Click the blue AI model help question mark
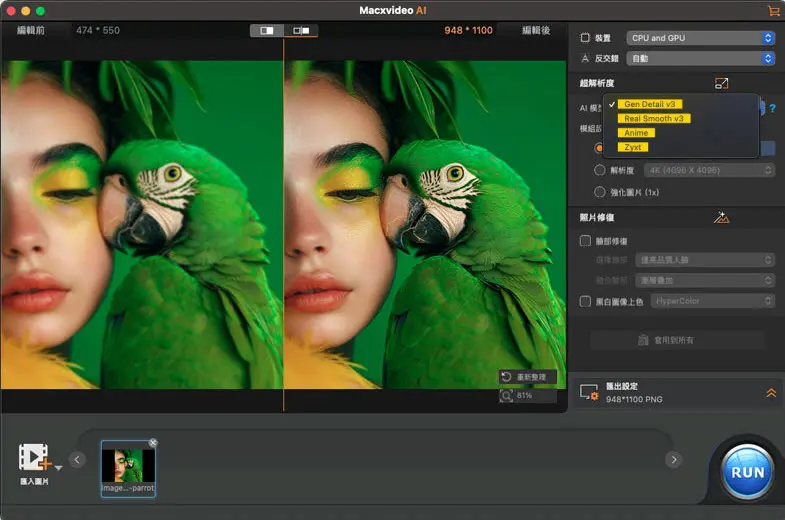The image size is (785, 520). 772,108
